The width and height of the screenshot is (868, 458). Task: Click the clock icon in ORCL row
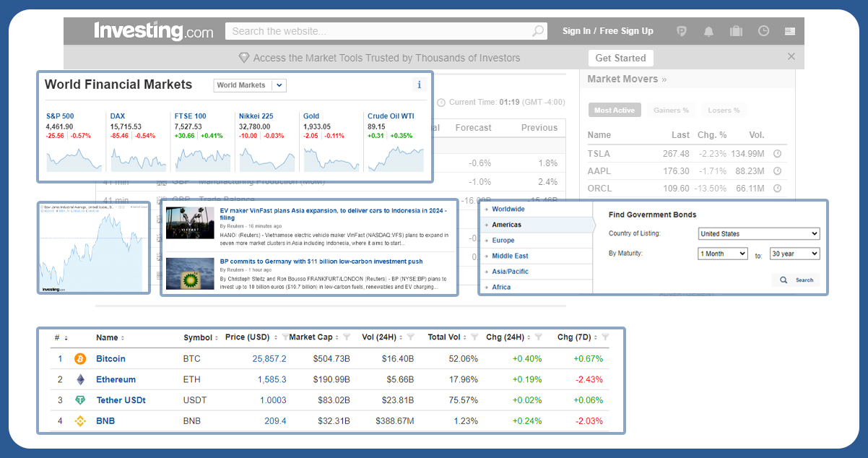777,189
